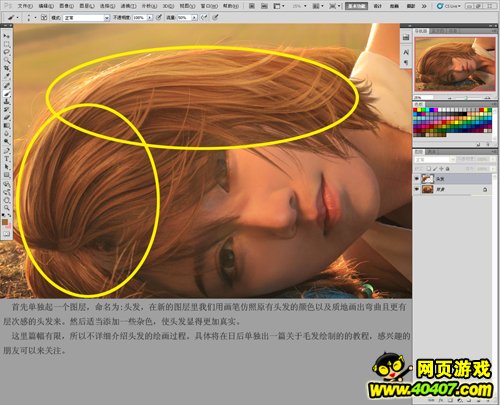The height and width of the screenshot is (405, 500).
Task: Switch to the 导航器 panel tab
Action: tap(421, 31)
